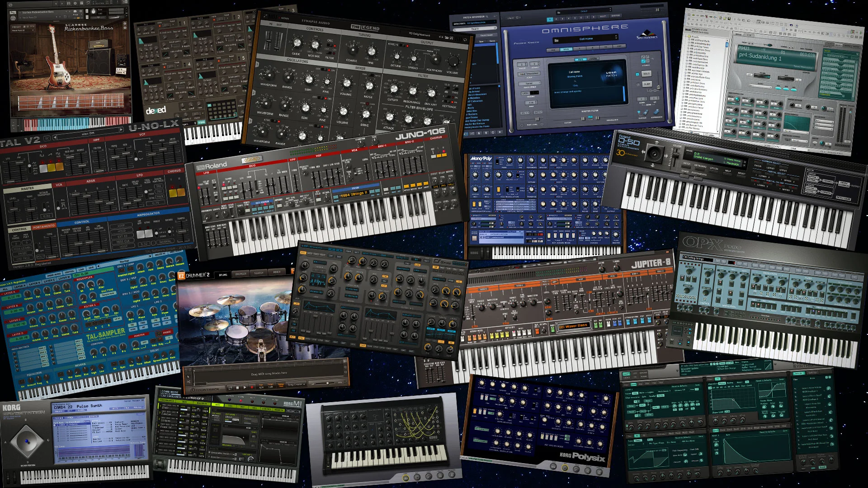The width and height of the screenshot is (868, 488).
Task: Select the ORB tab in Omnisphere
Action: 553,50
